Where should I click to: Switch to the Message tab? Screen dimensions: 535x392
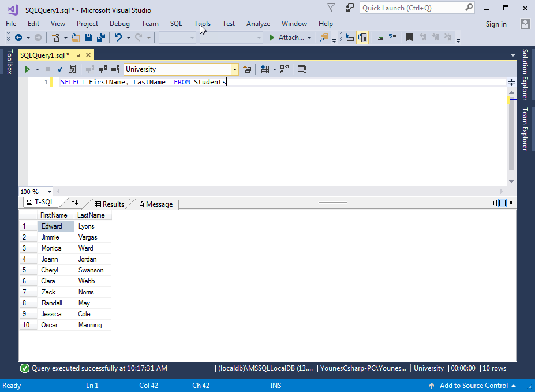[x=155, y=204]
